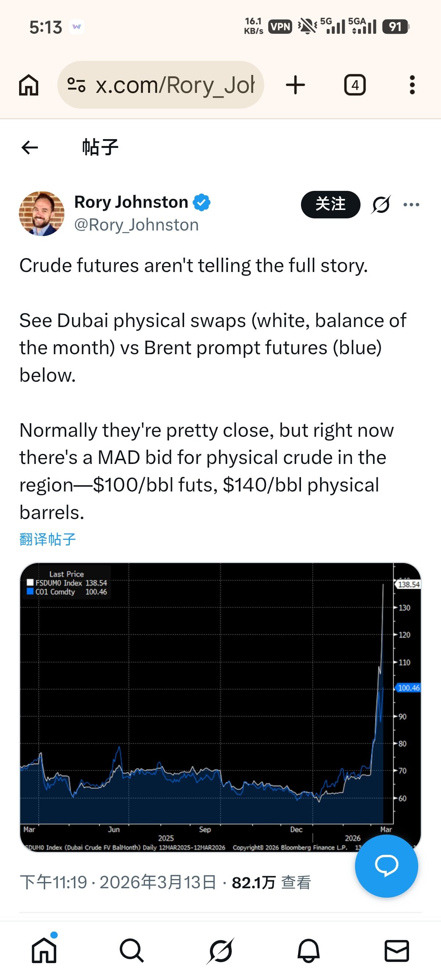
Task: Tap the x.com URL address field
Action: pos(175,85)
